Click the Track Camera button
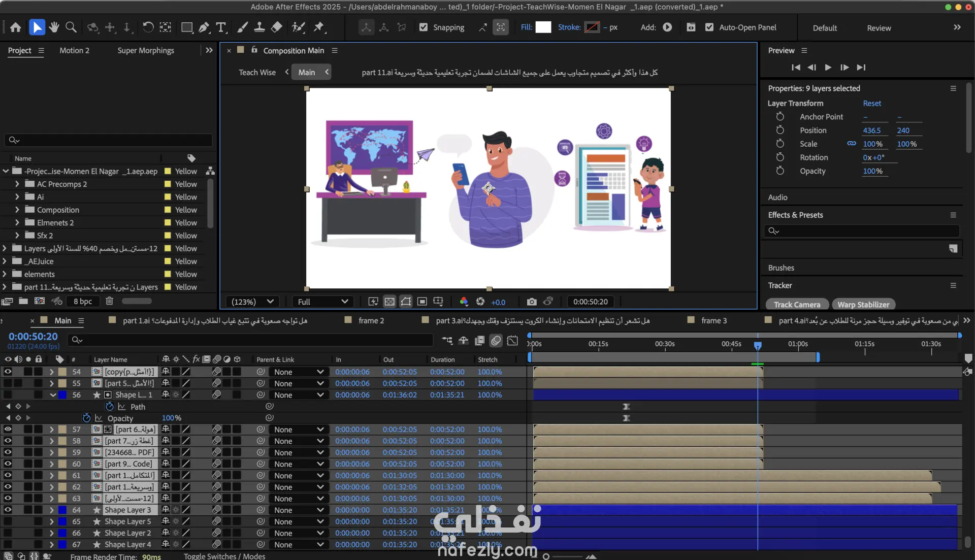The height and width of the screenshot is (560, 975). [797, 305]
